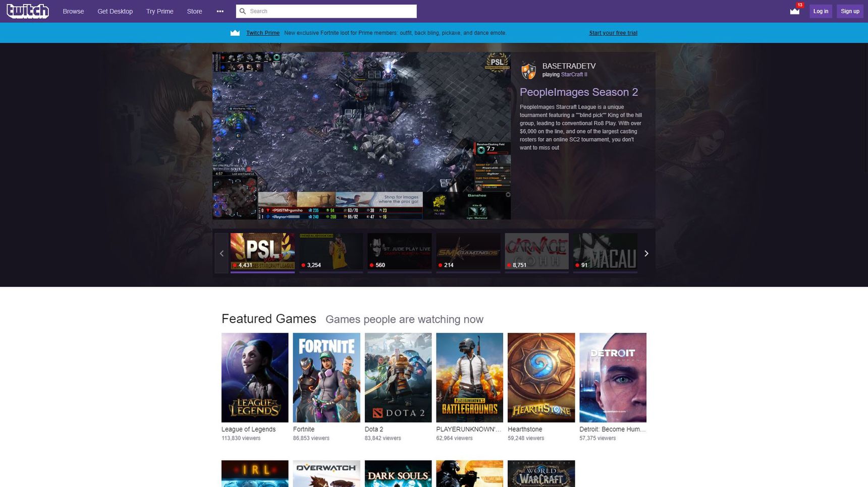
Task: Click the Twitch Prime banner crown icon
Action: pyautogui.click(x=235, y=33)
